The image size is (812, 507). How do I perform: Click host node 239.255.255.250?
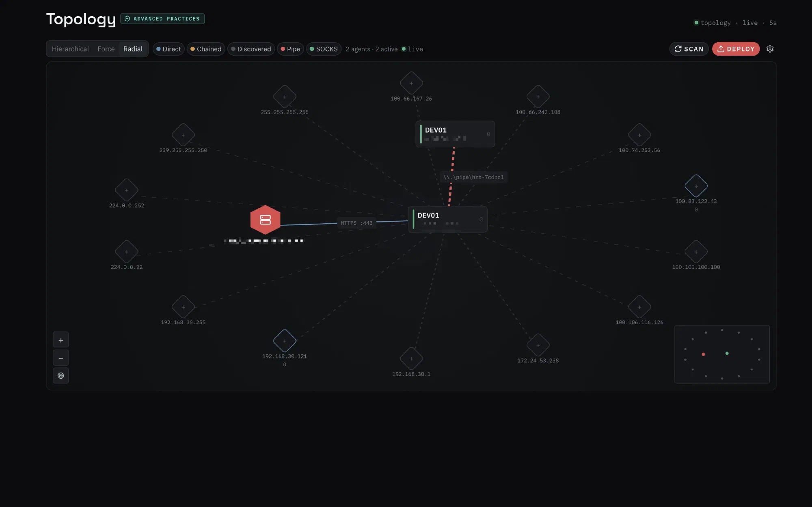(183, 135)
